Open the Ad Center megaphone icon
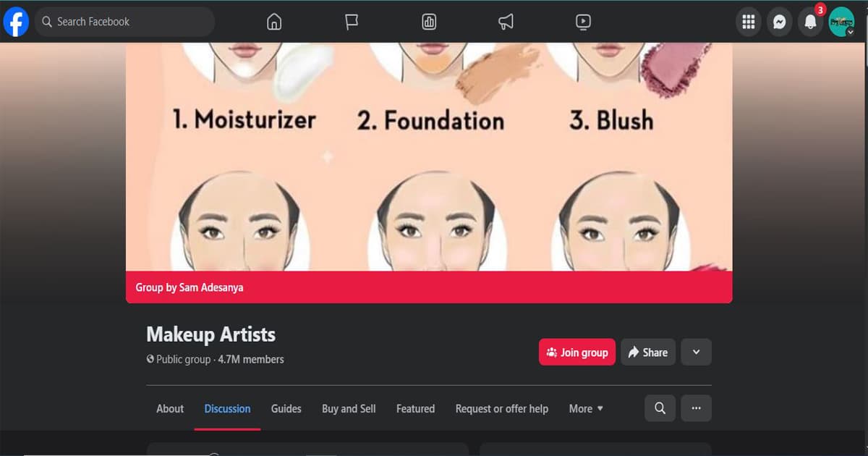The width and height of the screenshot is (868, 456). tap(506, 22)
